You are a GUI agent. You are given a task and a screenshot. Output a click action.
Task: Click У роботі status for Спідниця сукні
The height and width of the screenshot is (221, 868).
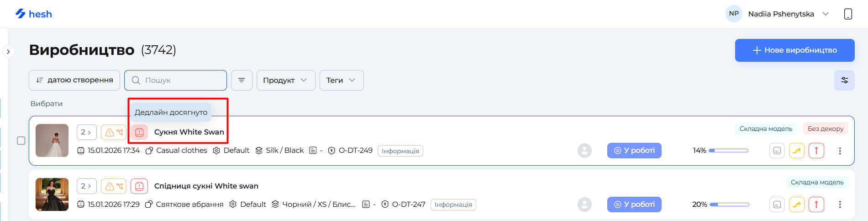click(x=634, y=205)
